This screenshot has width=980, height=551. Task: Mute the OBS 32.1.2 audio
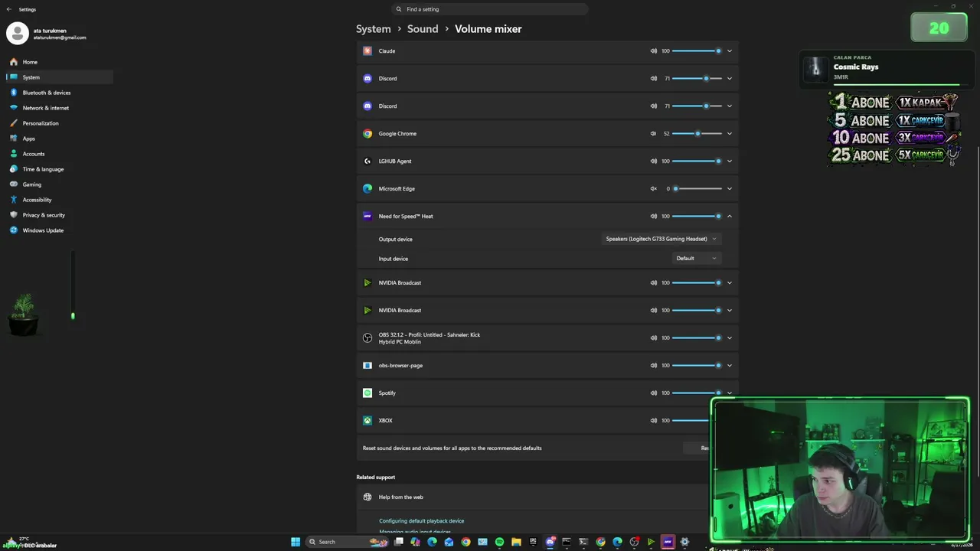point(653,337)
